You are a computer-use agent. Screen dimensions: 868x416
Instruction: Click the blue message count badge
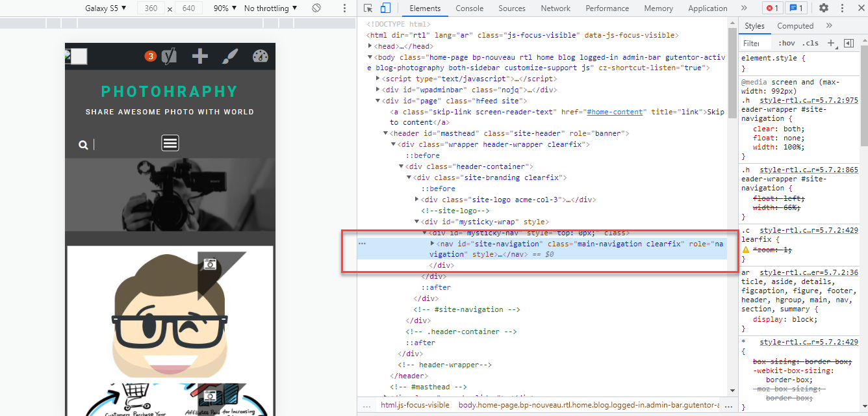796,8
